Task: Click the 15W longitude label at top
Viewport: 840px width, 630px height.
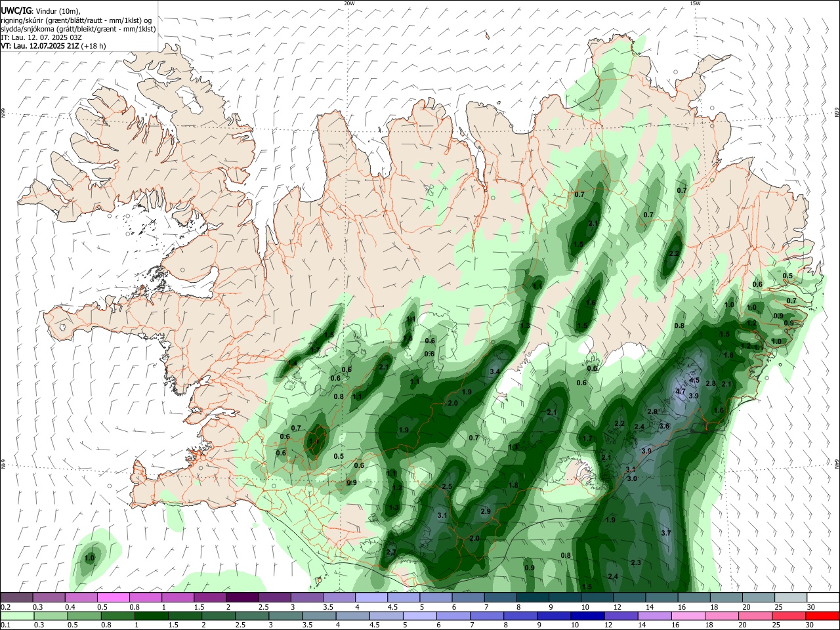Action: point(695,3)
